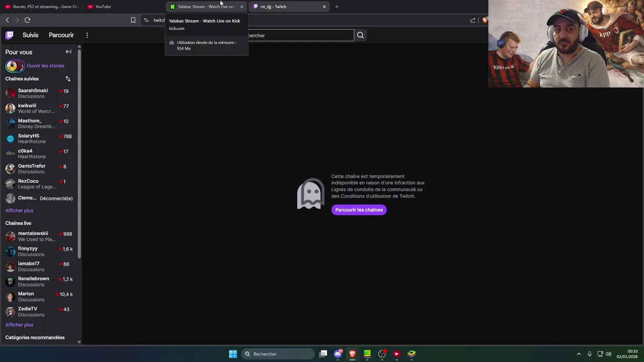Open the Parcourir page

click(x=61, y=35)
